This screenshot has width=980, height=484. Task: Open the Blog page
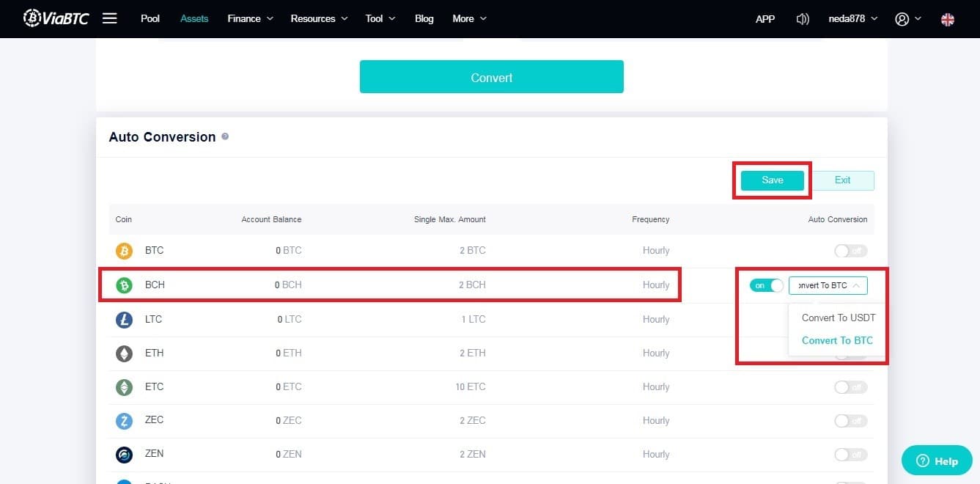point(424,18)
